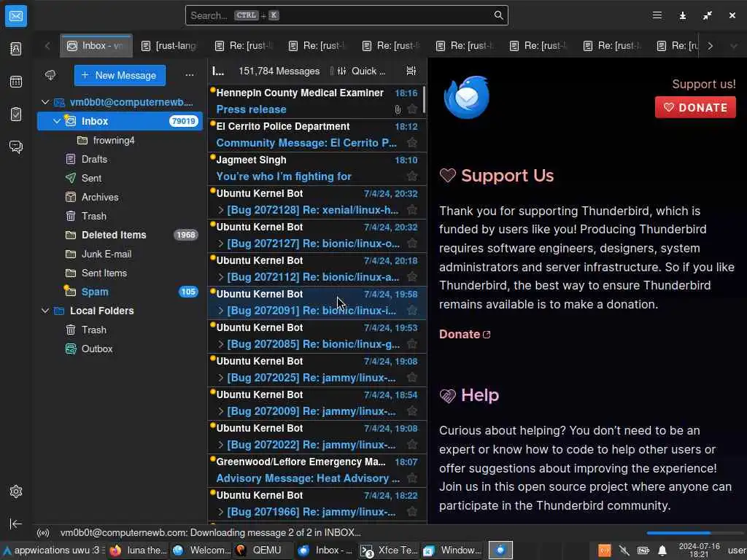Click the battery icon in system tray
The image size is (747, 560).
[643, 551]
